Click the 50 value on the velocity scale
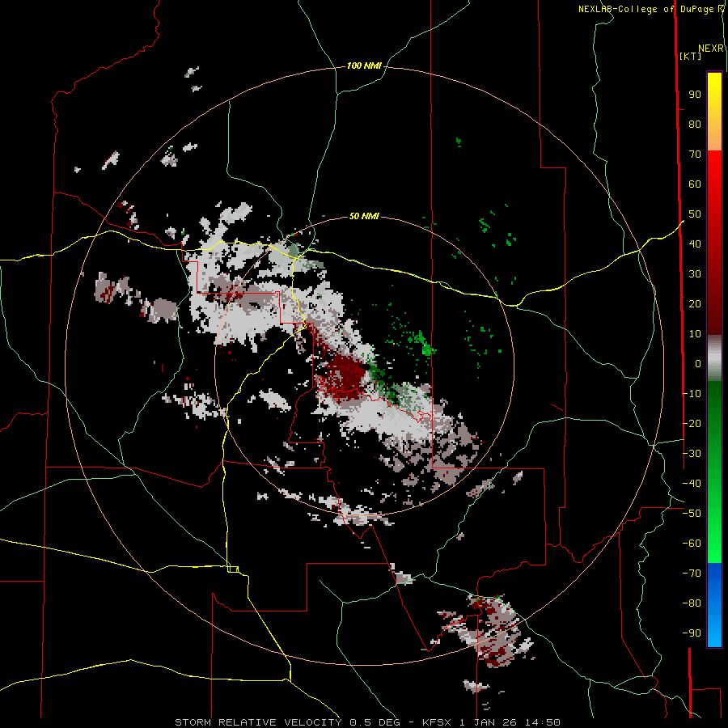This screenshot has height=728, width=728. (695, 214)
